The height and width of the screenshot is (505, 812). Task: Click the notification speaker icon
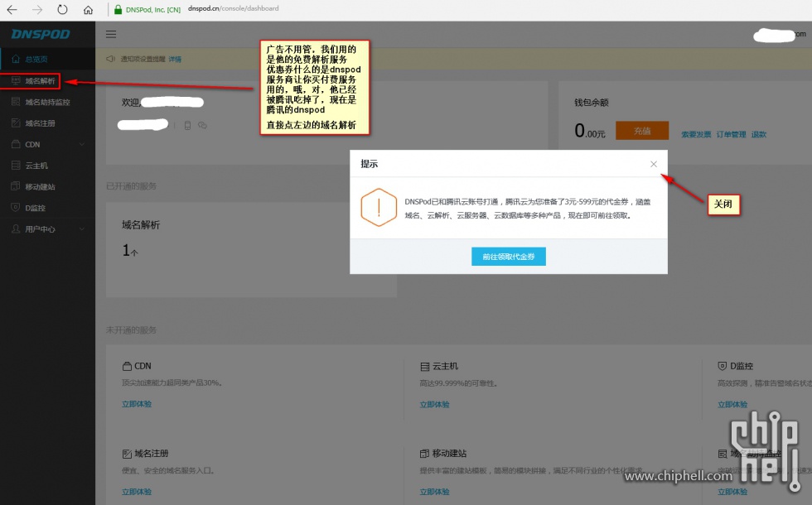coord(110,59)
